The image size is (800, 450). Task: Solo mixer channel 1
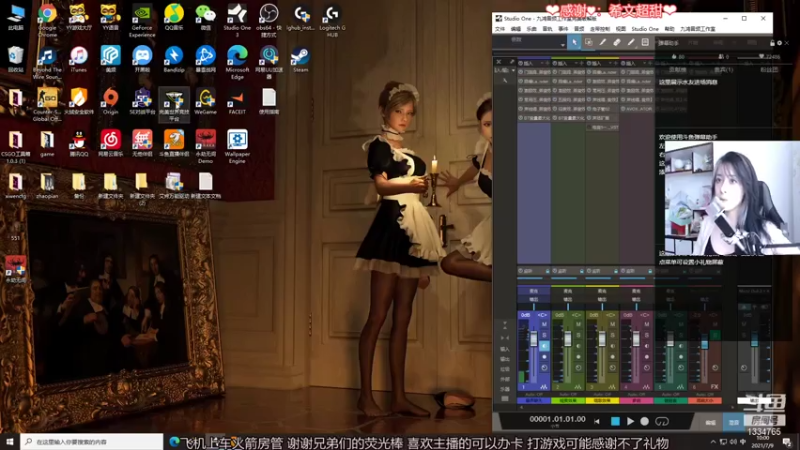(544, 335)
